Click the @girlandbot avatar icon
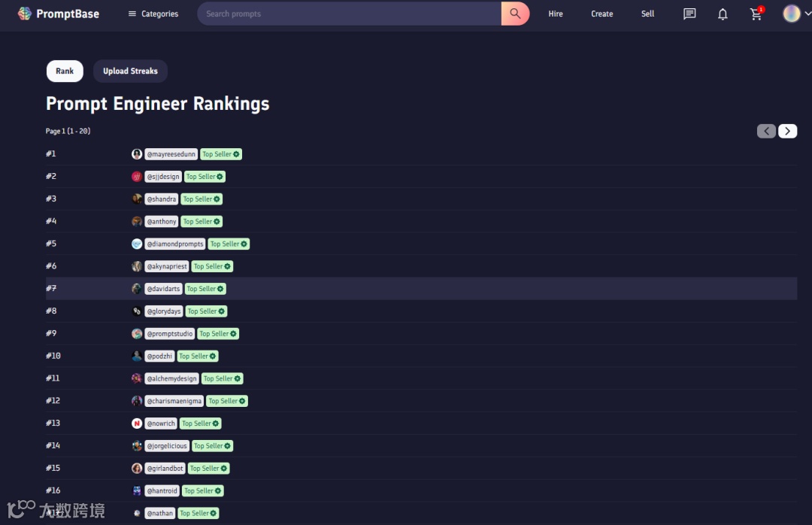 point(137,469)
